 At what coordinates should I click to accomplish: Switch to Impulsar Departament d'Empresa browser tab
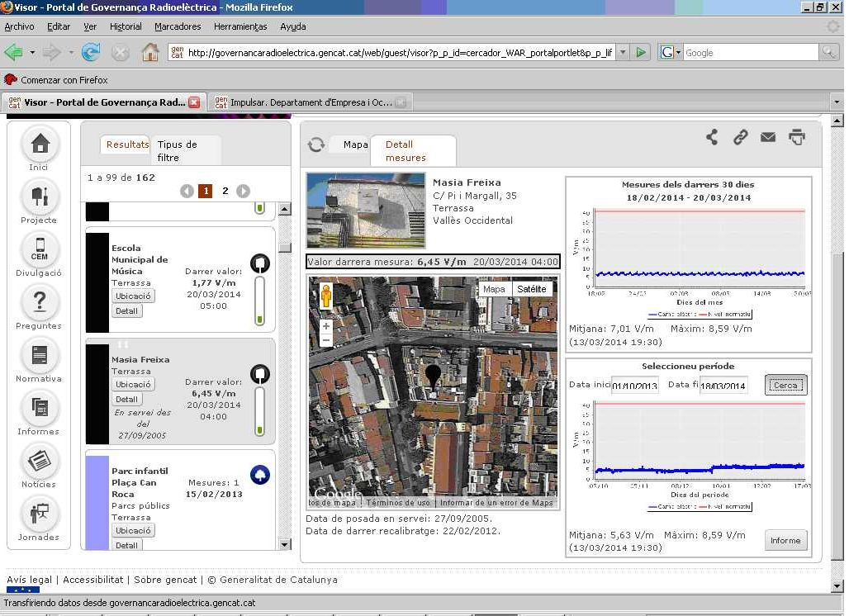coord(311,102)
